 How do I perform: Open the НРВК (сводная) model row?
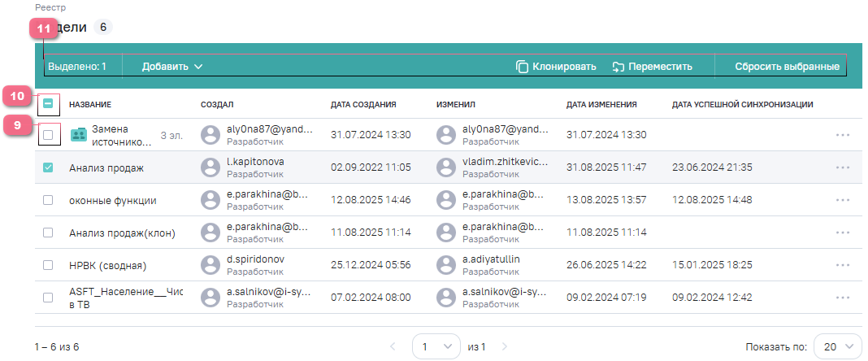pyautogui.click(x=107, y=265)
